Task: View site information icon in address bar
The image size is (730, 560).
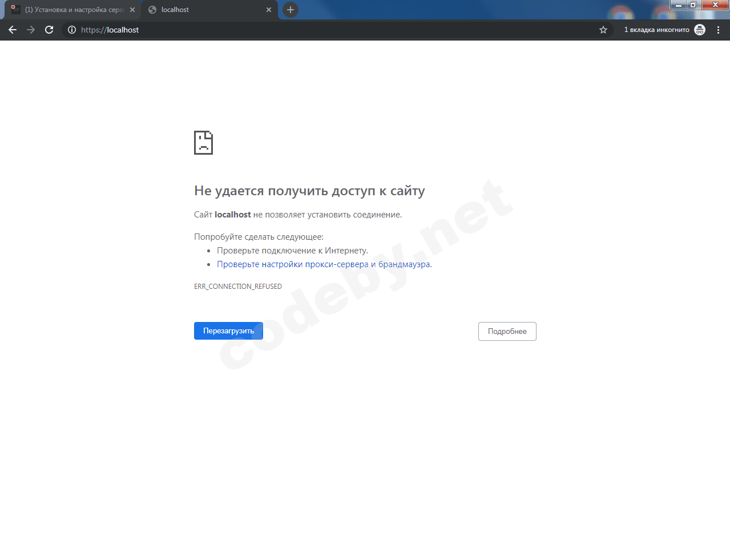Action: click(x=72, y=30)
